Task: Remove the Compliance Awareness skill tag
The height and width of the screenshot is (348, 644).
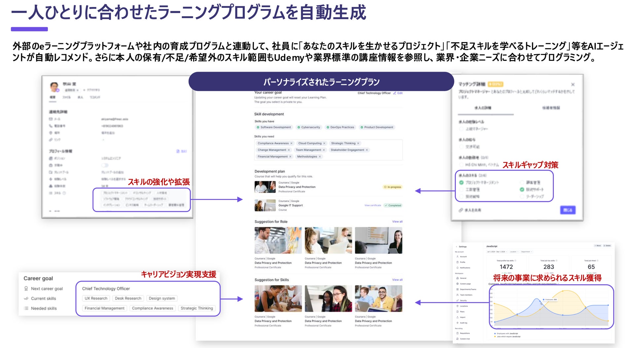Action: click(x=291, y=143)
